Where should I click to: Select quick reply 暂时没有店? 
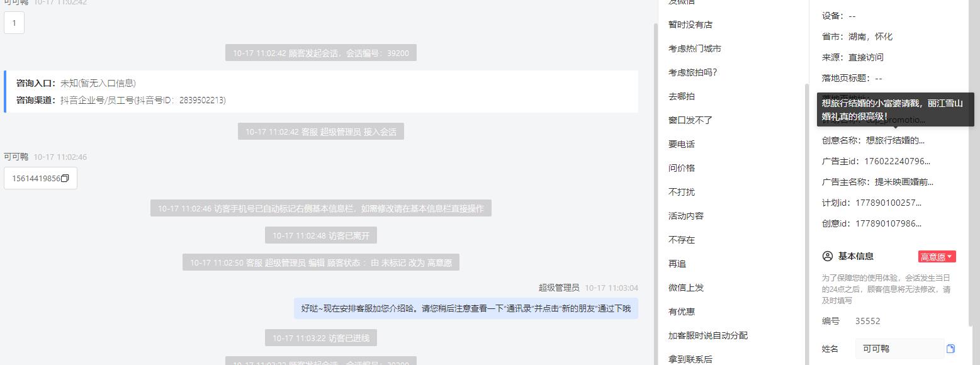coord(690,25)
